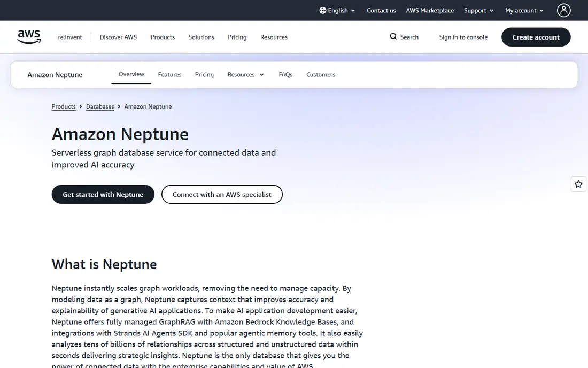The image size is (588, 368).
Task: Open the Products main menu
Action: tap(163, 37)
